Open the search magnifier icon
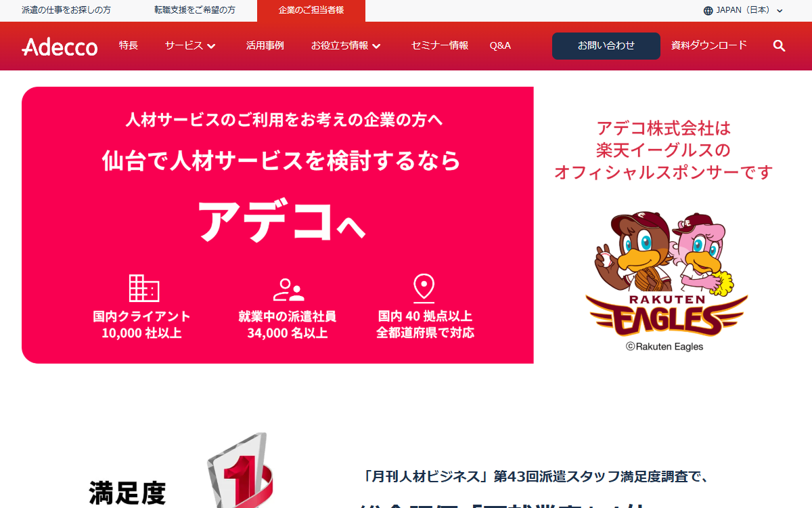 pos(779,45)
